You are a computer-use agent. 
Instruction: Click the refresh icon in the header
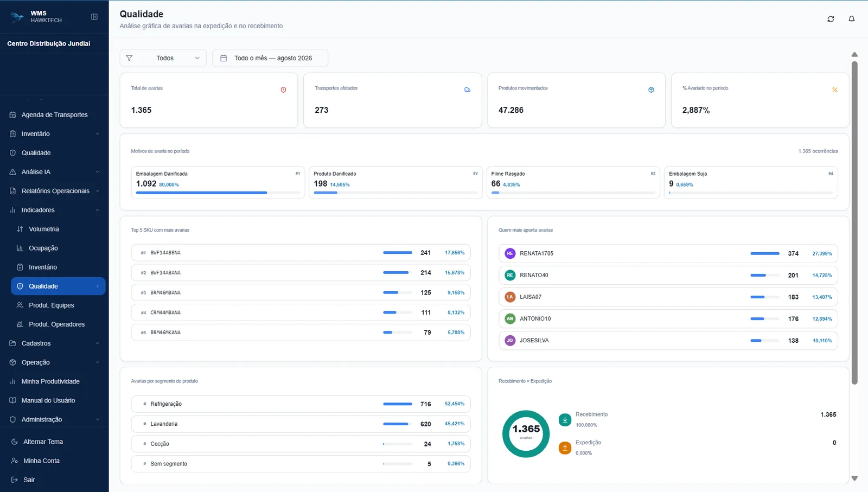(831, 19)
